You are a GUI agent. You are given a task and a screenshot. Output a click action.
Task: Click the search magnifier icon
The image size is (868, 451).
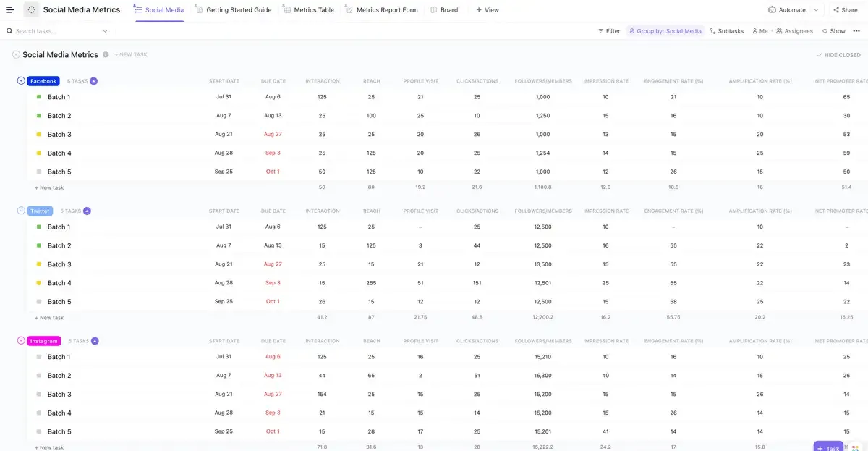(9, 31)
